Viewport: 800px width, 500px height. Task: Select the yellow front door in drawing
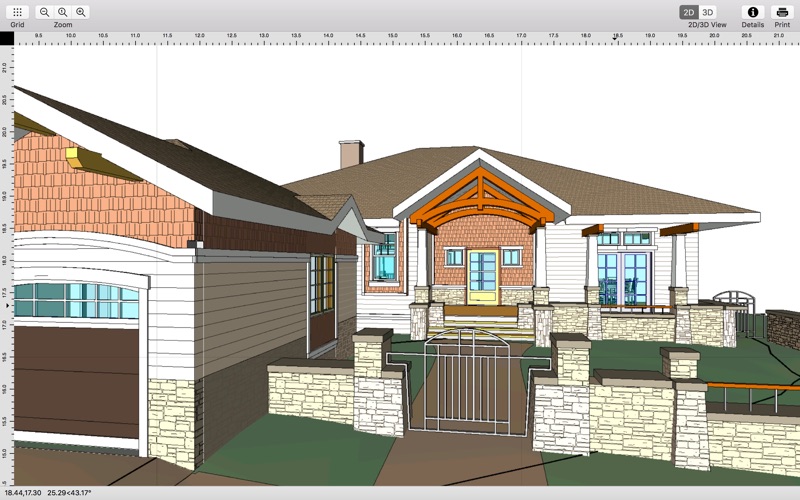[482, 276]
